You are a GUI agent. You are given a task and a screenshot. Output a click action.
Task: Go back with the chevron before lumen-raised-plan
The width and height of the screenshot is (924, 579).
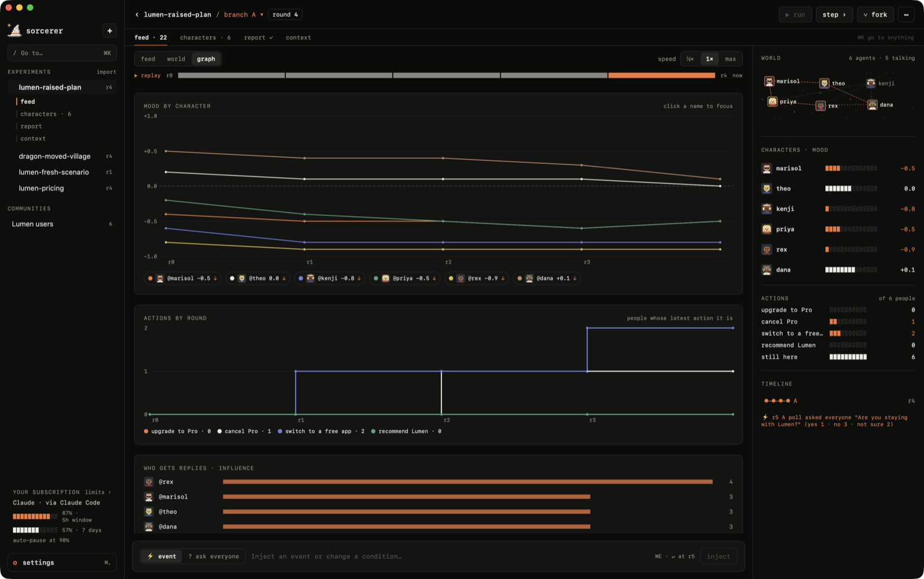(x=137, y=14)
